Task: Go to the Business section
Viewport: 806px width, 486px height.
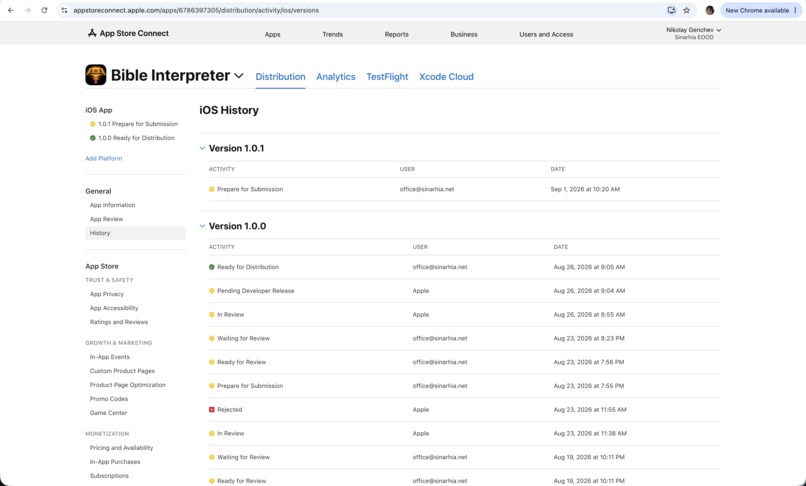Action: 464,34
